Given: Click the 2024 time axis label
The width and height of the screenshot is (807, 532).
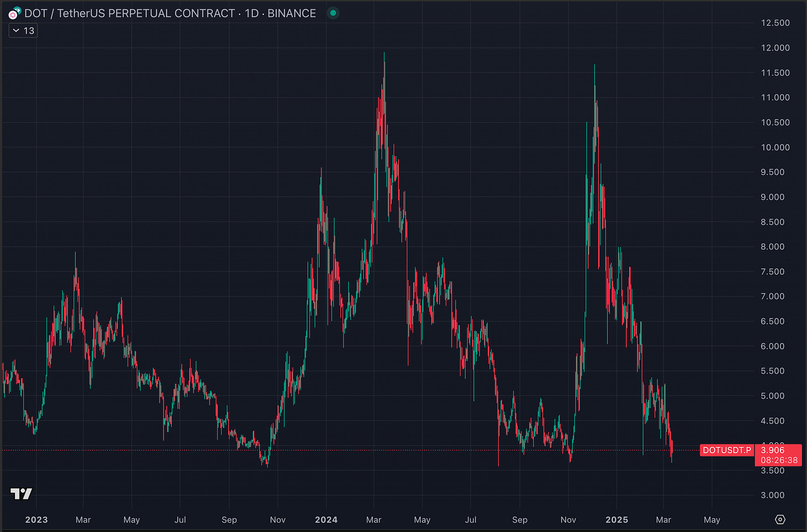Looking at the screenshot, I should point(326,520).
